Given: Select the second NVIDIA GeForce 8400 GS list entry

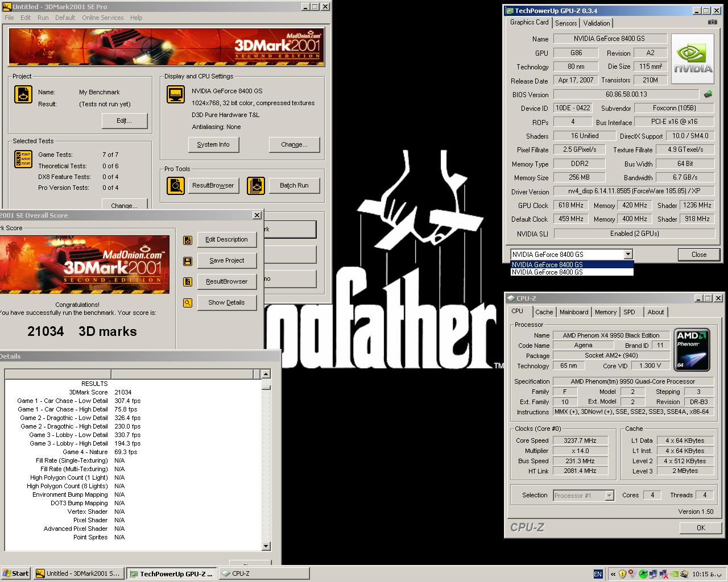Looking at the screenshot, I should pyautogui.click(x=572, y=272).
